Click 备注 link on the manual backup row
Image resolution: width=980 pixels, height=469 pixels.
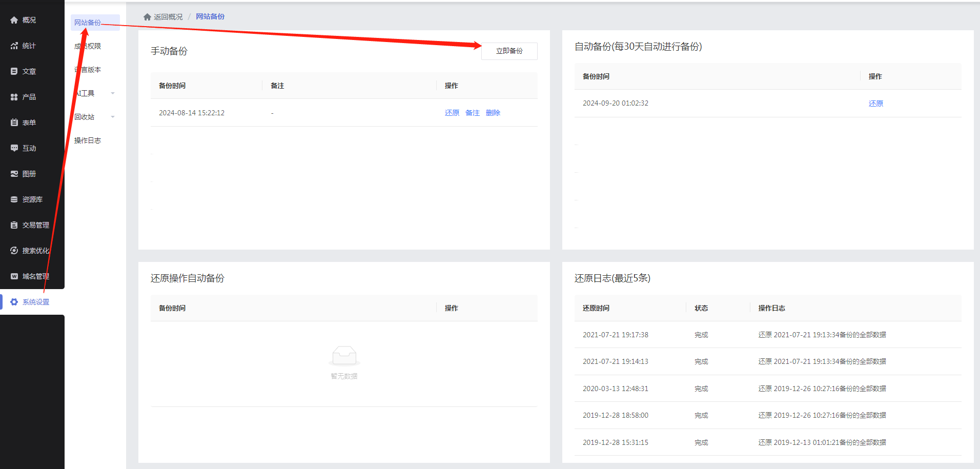coord(472,113)
